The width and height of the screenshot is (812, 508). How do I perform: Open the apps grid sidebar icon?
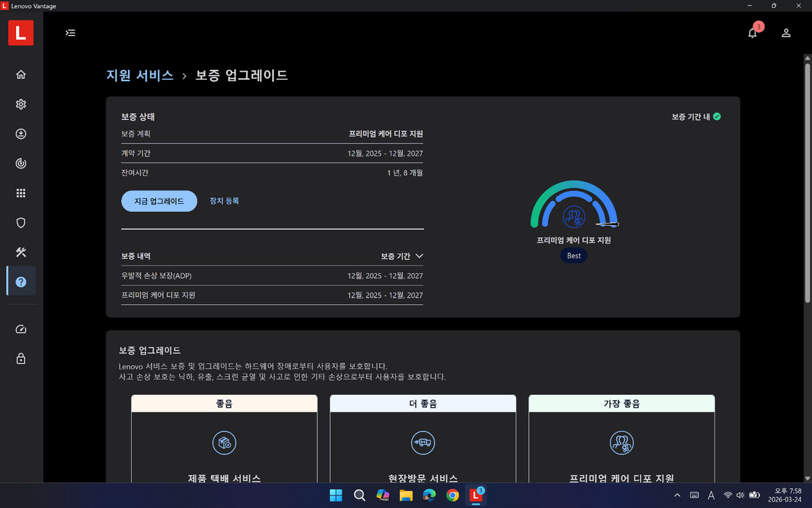pyautogui.click(x=20, y=193)
